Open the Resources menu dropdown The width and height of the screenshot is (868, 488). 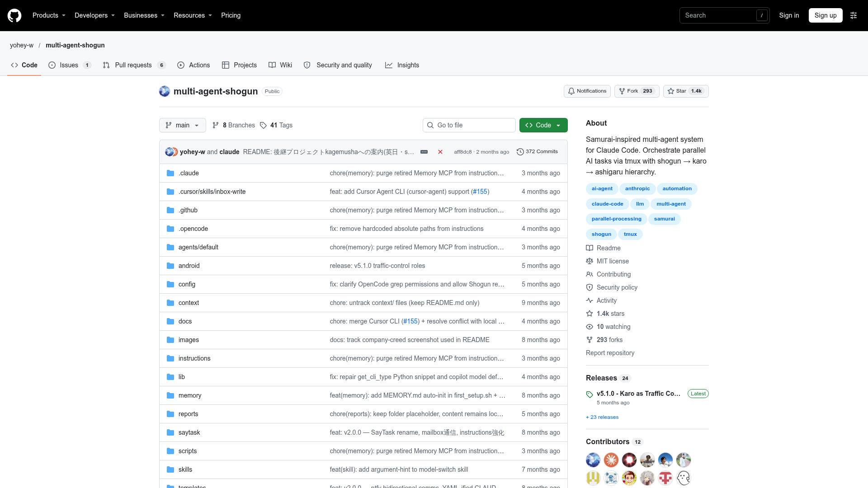[x=193, y=15]
